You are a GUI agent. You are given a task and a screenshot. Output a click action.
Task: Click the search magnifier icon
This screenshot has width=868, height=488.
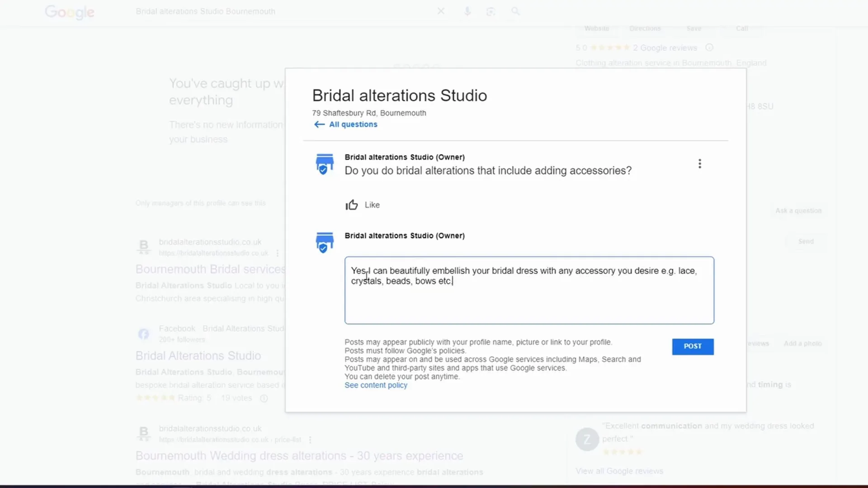pos(515,11)
